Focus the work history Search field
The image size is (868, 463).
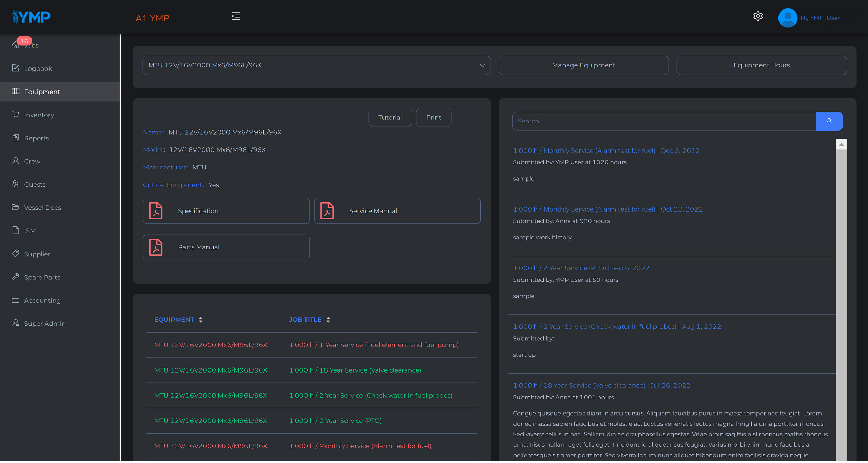(664, 121)
